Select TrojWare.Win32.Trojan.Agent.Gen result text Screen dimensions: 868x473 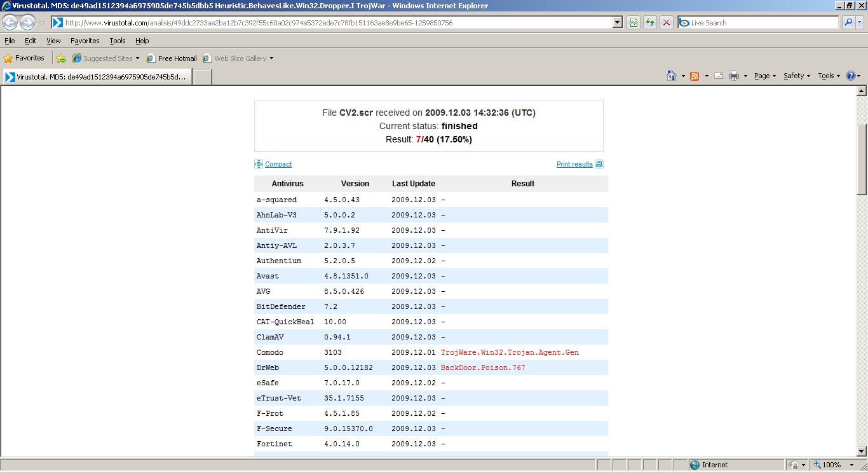[510, 352]
